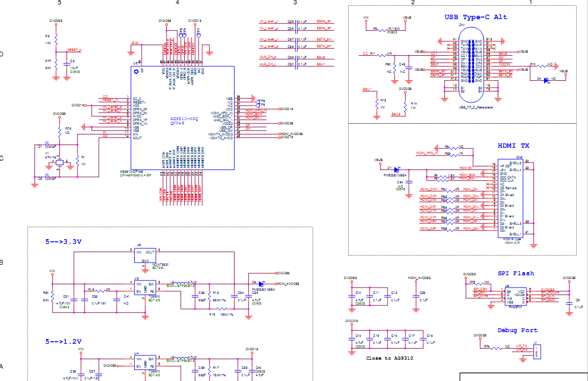Select the RESET_N net label near R2
The height and width of the screenshot is (381, 588).
pos(74,49)
